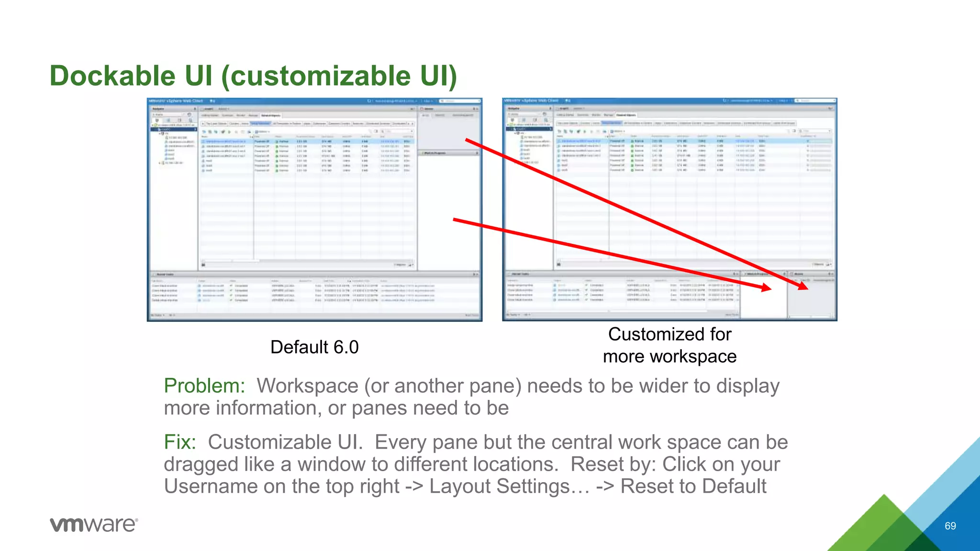Click green power-on toolbar icon, Default 6.0 screenshot
980x551 pixels.
(x=230, y=132)
